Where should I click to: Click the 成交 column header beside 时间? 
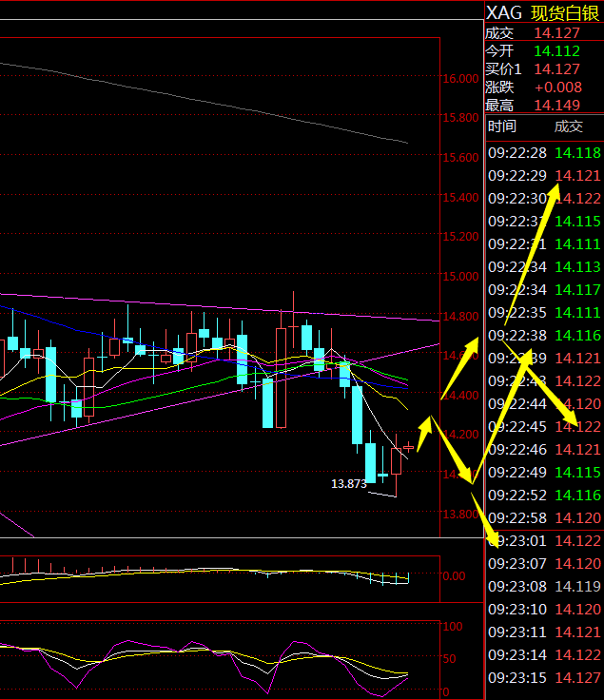tap(568, 126)
